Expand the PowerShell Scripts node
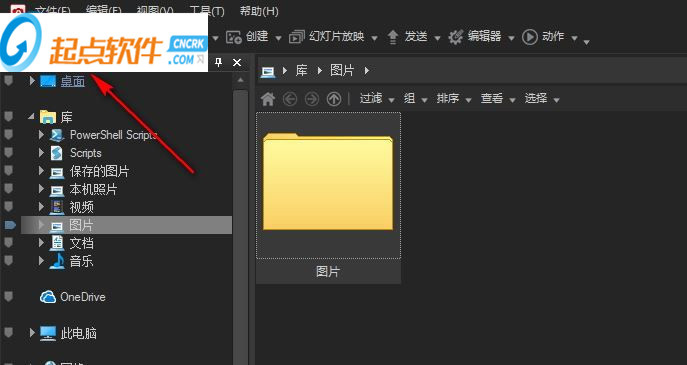Image resolution: width=687 pixels, height=365 pixels. pyautogui.click(x=42, y=135)
